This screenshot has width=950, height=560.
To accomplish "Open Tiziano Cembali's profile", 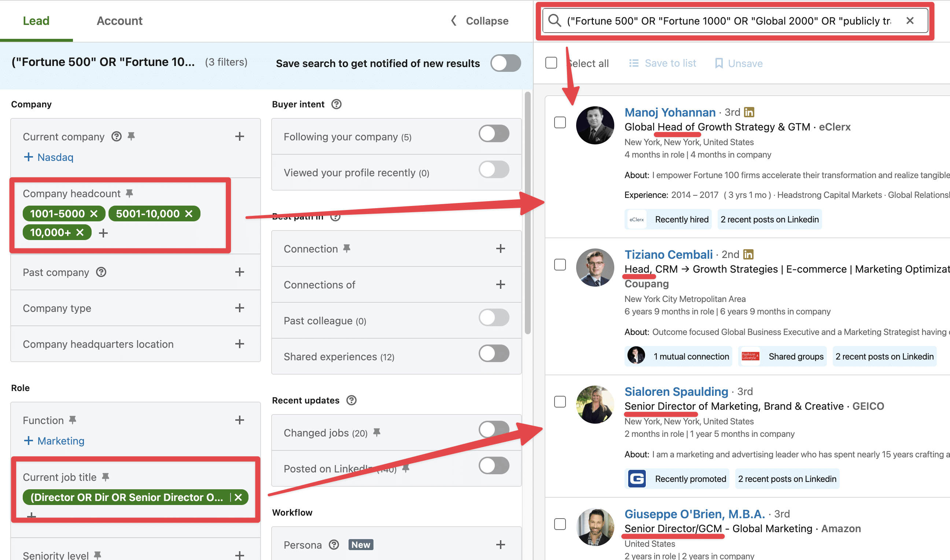I will pos(668,254).
